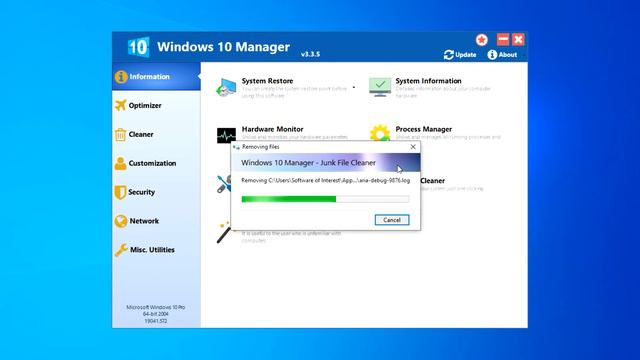Click the Customization person icon
640x360 pixels.
[120, 163]
